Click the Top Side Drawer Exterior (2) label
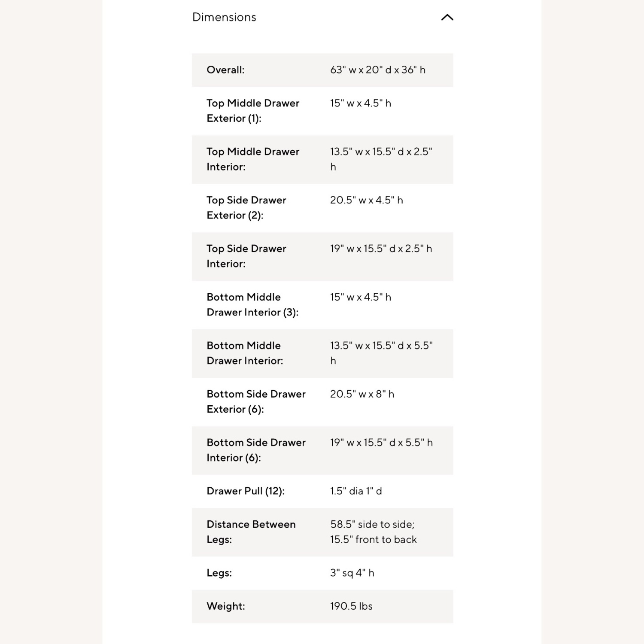This screenshot has height=644, width=644. [x=246, y=208]
